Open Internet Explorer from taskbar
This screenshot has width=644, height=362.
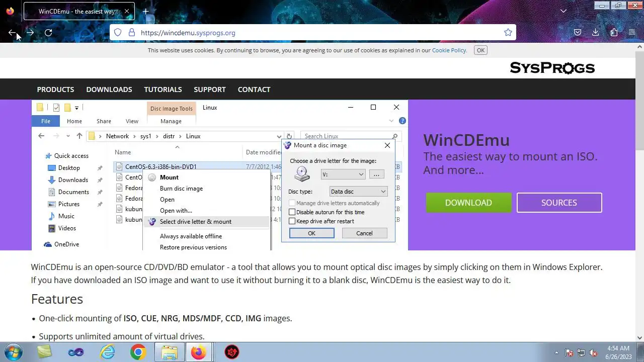tap(107, 352)
